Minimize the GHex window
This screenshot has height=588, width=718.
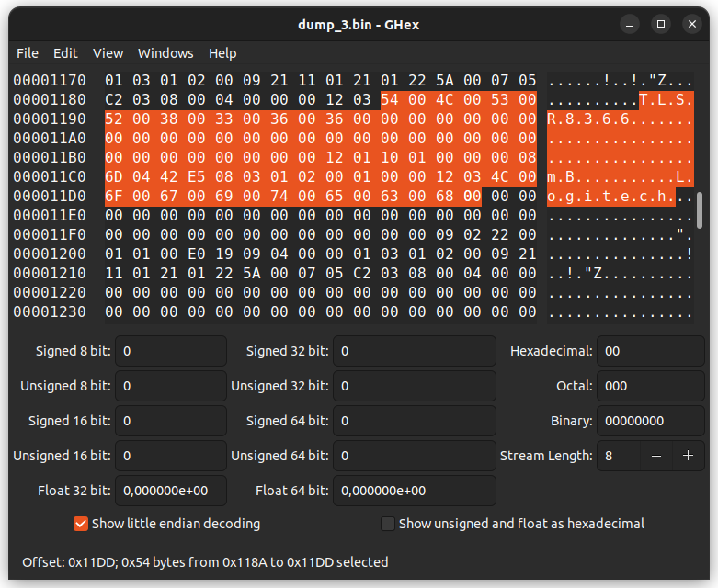[x=630, y=24]
